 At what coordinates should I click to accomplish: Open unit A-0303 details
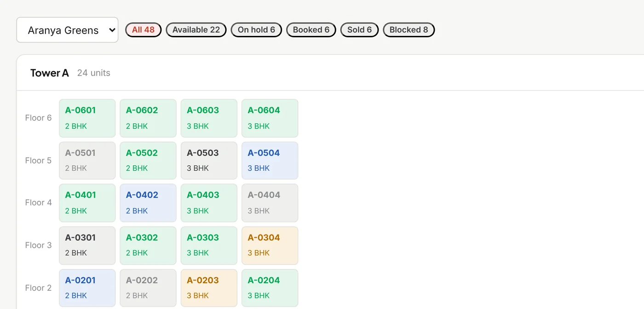[x=209, y=245]
